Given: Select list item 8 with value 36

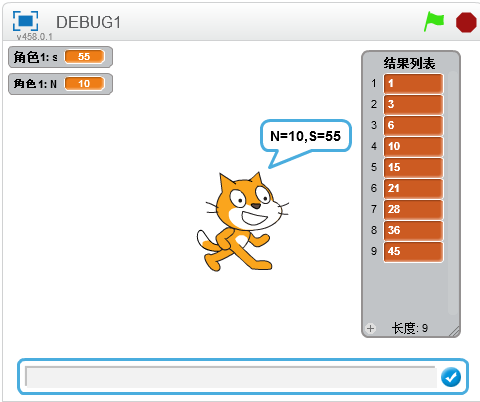Looking at the screenshot, I should 413,230.
